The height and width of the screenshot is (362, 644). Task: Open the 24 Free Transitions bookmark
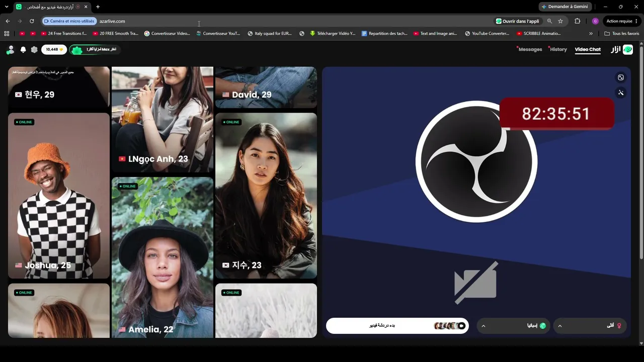coord(64,34)
